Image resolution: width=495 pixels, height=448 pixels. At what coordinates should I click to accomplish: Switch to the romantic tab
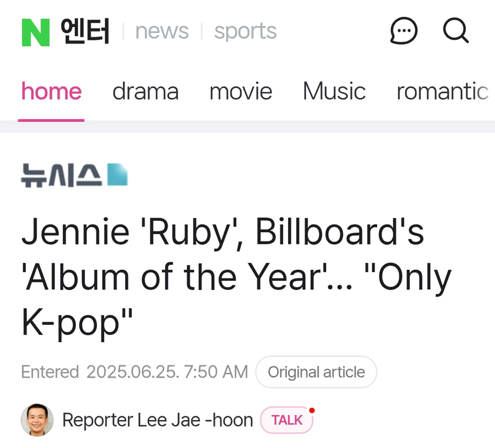(442, 91)
